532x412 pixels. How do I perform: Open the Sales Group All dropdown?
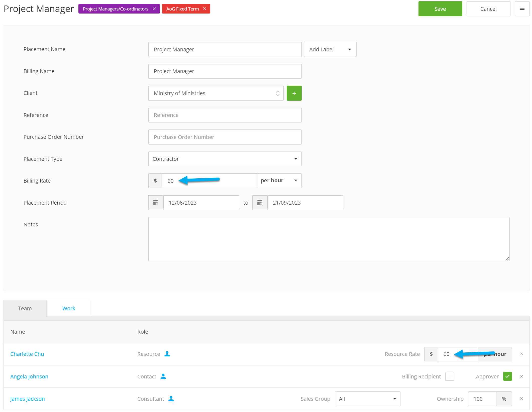(x=367, y=399)
